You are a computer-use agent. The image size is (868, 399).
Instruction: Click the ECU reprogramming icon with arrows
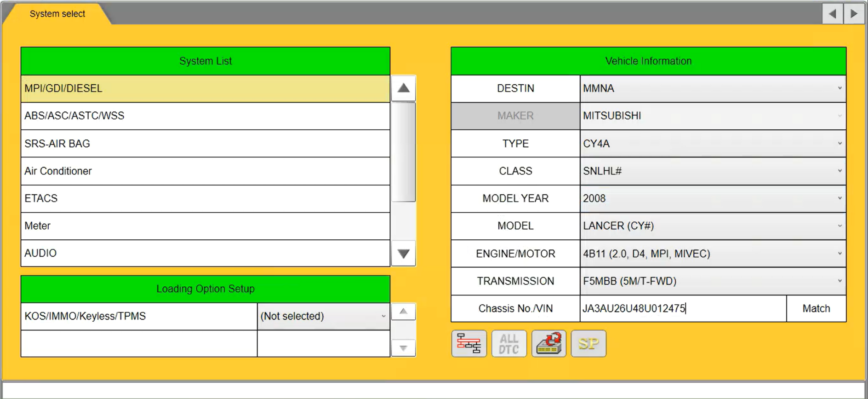pos(549,343)
